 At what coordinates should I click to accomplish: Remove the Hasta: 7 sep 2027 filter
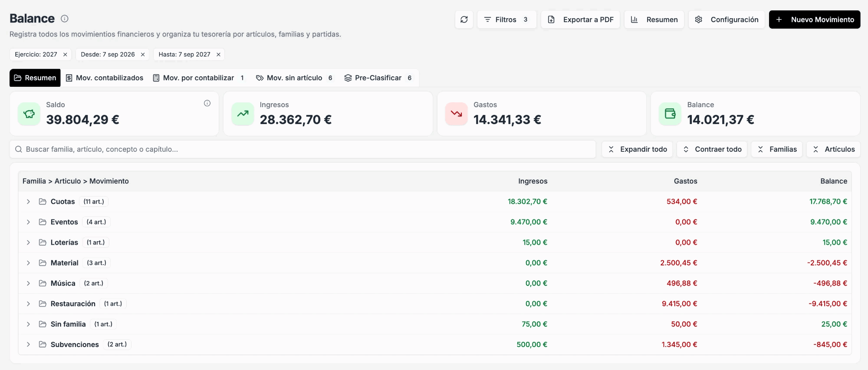coord(218,55)
